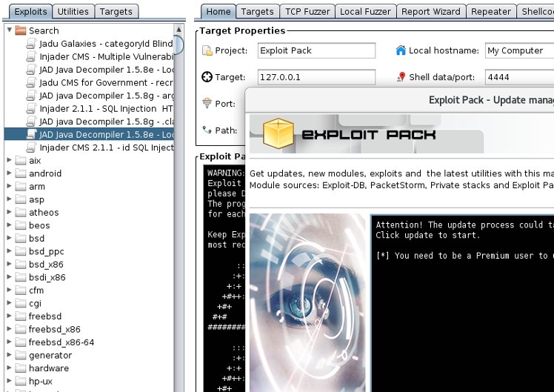Select Injader 2.1.1 SQL Injection entry
This screenshot has width=554, height=392.
[x=106, y=108]
